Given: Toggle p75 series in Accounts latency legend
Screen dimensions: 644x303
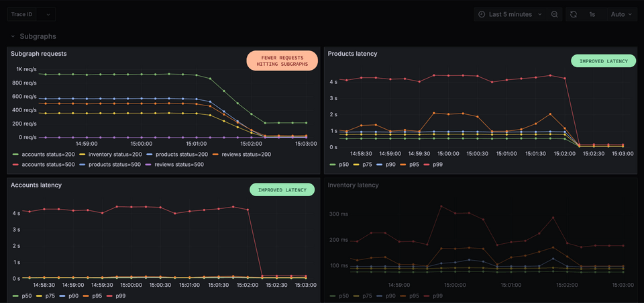Looking at the screenshot, I should point(45,296).
